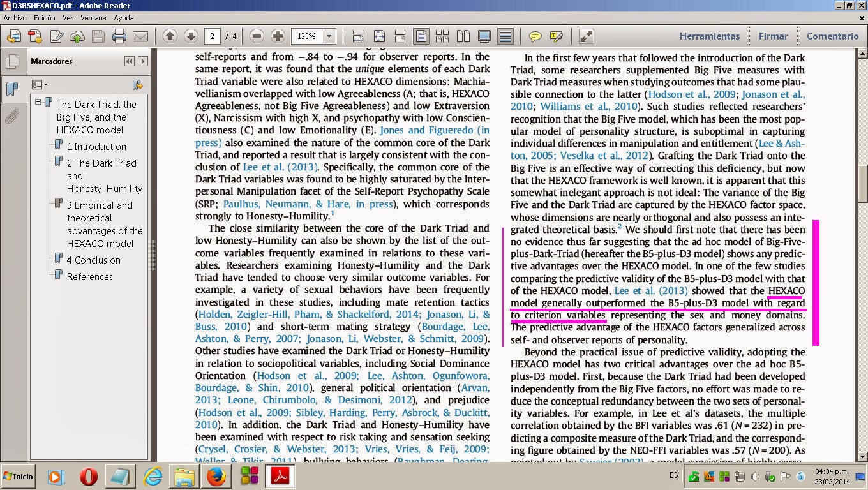Viewport: 868px width, 490px height.
Task: Go to next page with down arrow
Action: click(190, 36)
